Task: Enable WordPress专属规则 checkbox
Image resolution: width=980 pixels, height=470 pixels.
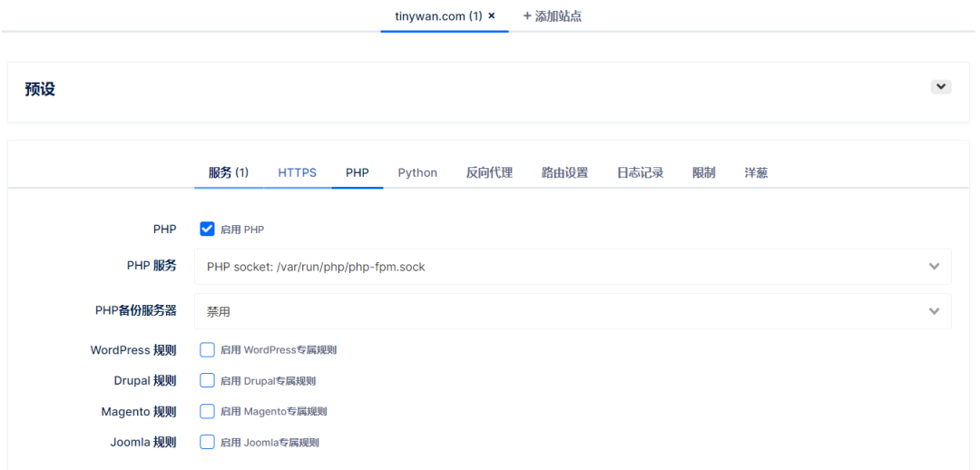Action: (x=207, y=349)
